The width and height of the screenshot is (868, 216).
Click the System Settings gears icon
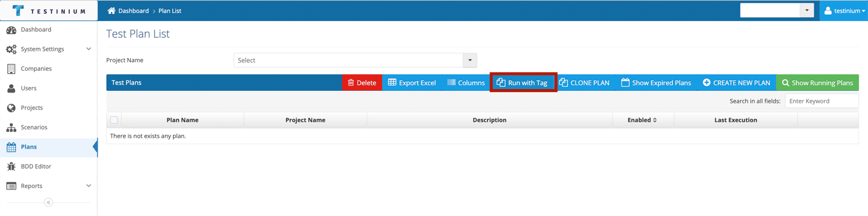pyautogui.click(x=11, y=49)
